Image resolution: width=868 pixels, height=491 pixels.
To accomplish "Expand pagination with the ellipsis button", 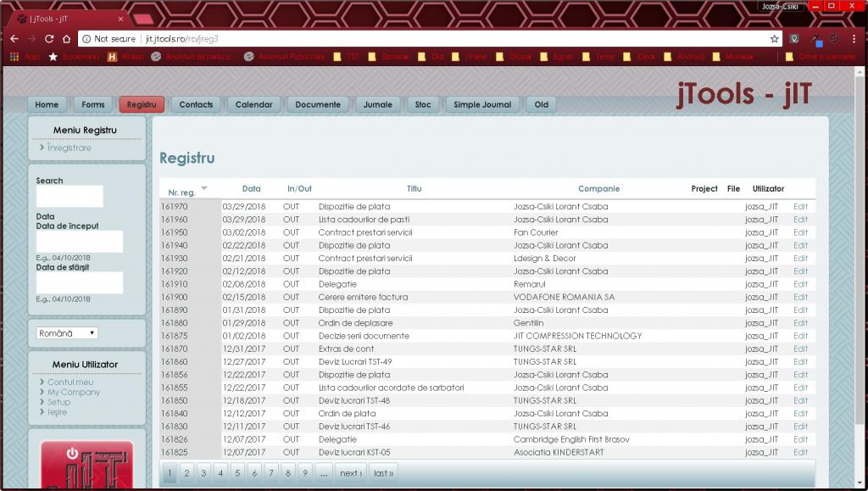I will pyautogui.click(x=323, y=473).
